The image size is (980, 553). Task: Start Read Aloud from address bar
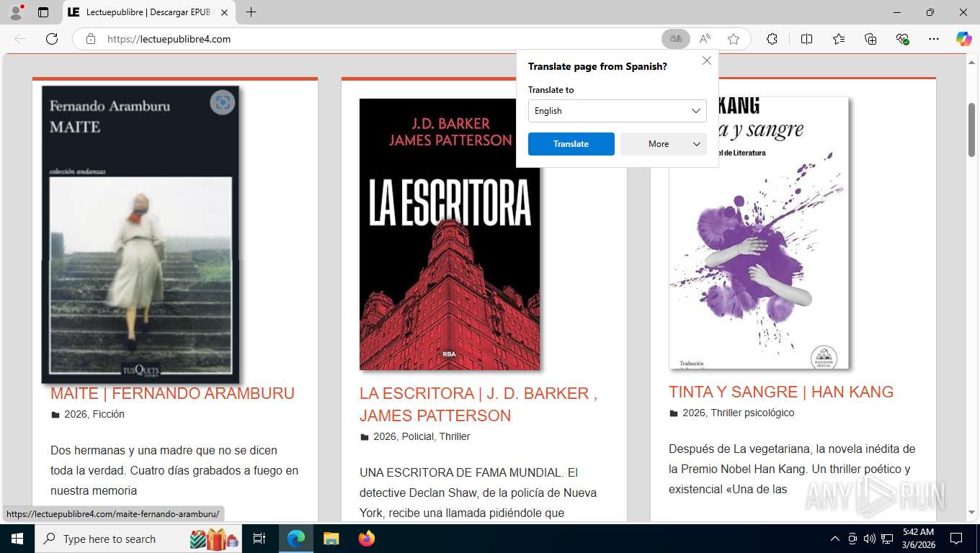pyautogui.click(x=705, y=39)
